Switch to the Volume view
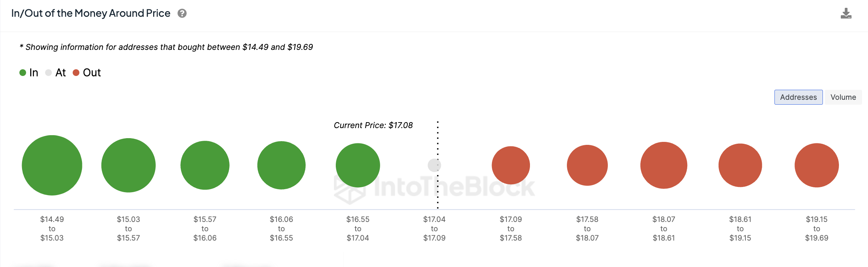The image size is (868, 267). [843, 97]
